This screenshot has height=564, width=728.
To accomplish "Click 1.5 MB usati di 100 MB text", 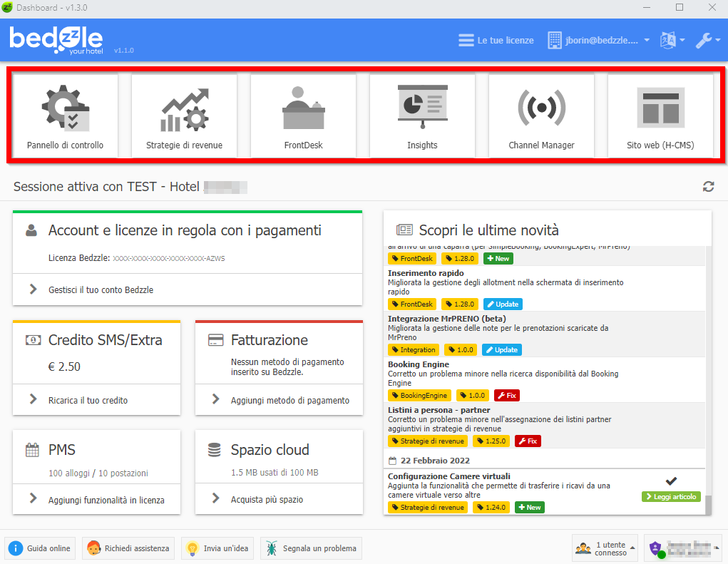I will pos(275,473).
